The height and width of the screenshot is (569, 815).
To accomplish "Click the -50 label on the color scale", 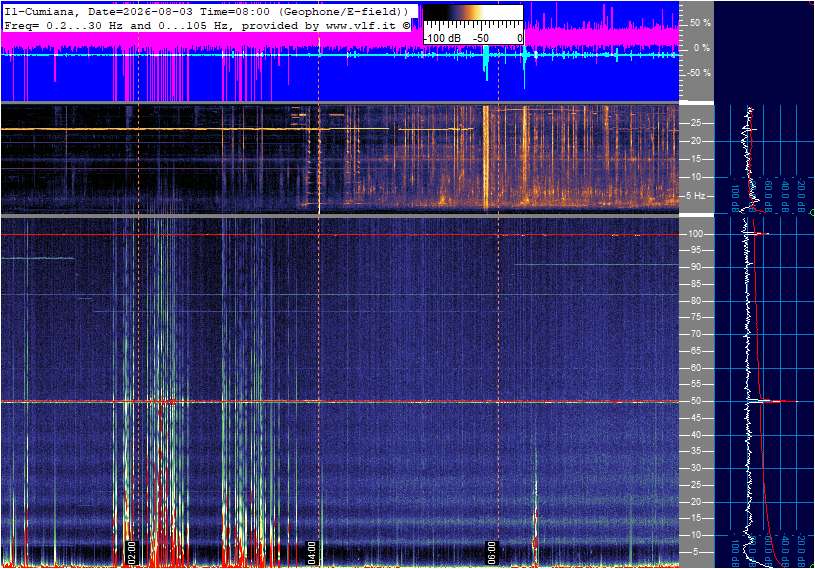I will click(481, 38).
